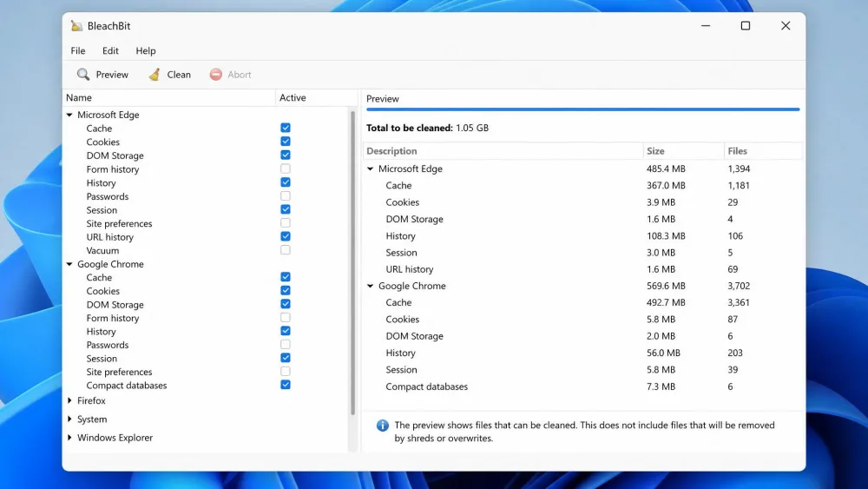Click the Clean broom icon
This screenshot has height=489, width=868.
tap(155, 74)
